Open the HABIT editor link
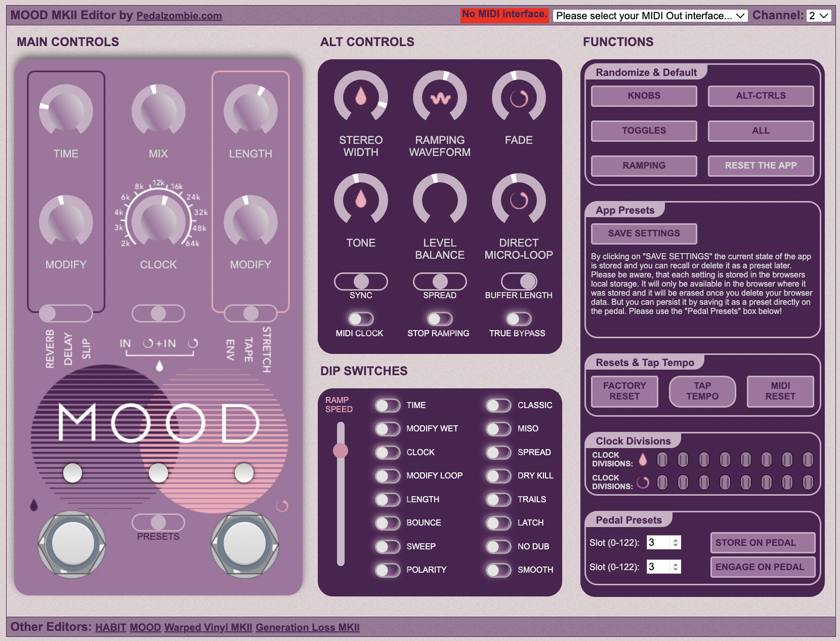This screenshot has width=840, height=641. point(111,627)
